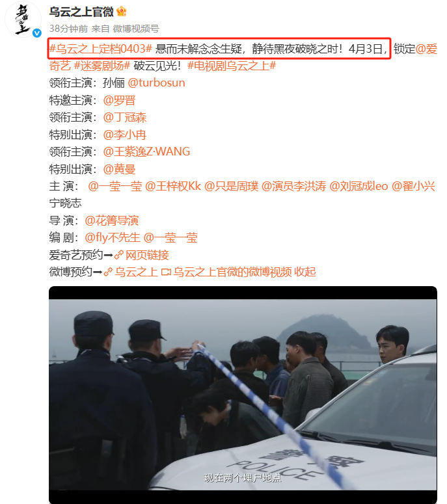Screen dimensions: 447x504
Task: Play the police scene video thumbnail
Action: click(x=243, y=395)
